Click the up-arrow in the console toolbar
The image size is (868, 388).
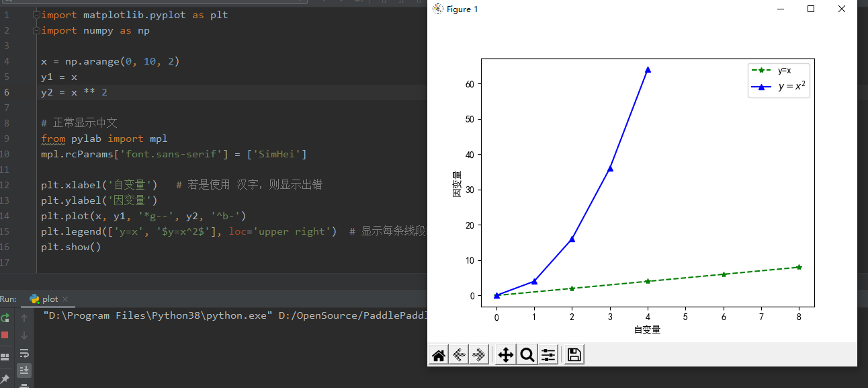24,317
